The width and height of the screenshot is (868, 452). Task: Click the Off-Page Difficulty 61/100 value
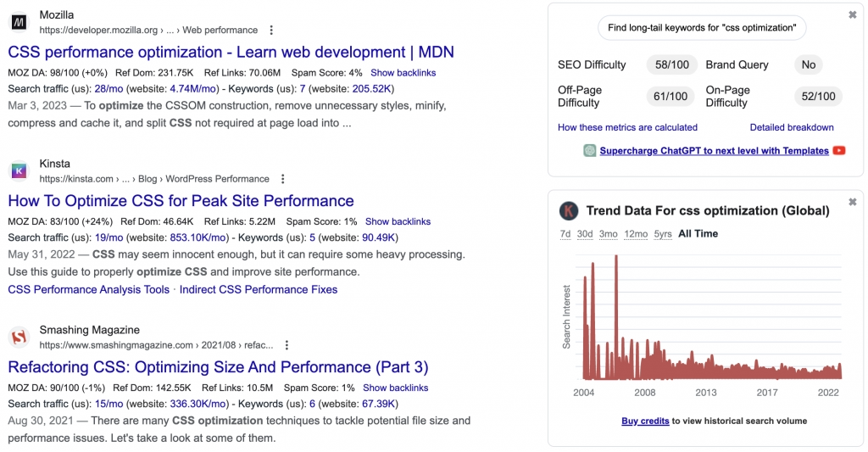(x=670, y=97)
